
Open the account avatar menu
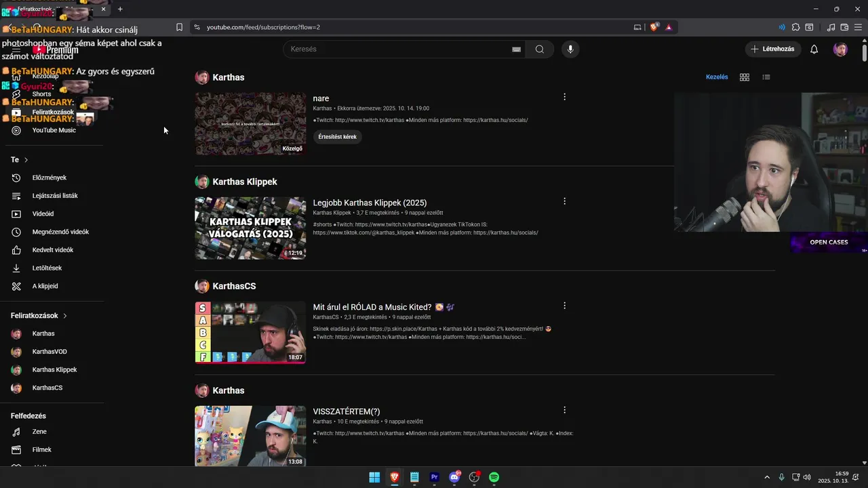tap(840, 49)
